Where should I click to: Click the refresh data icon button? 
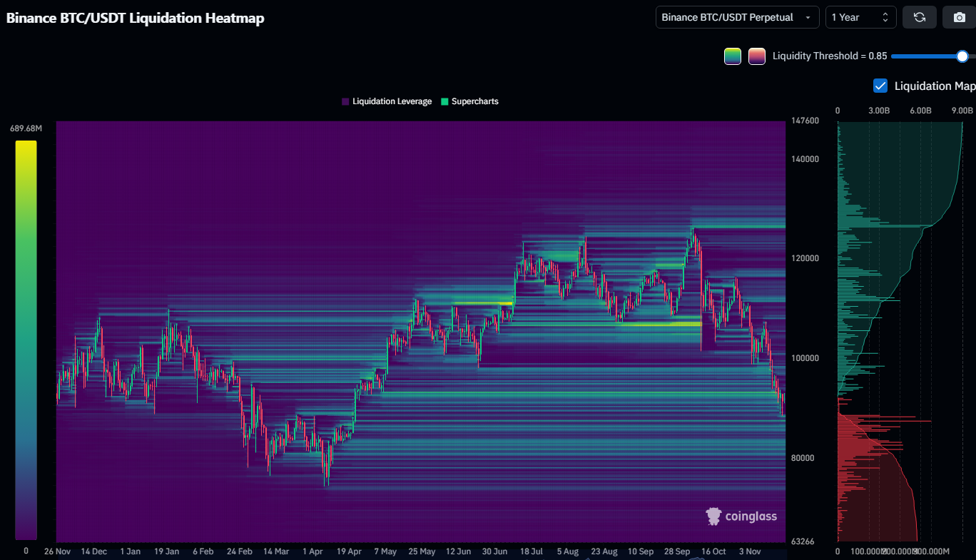click(x=919, y=17)
